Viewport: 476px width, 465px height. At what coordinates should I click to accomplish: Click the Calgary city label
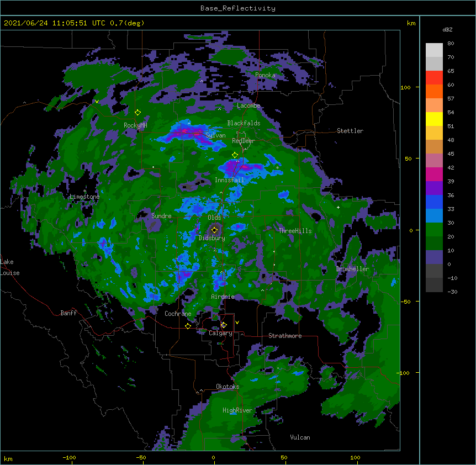220,333
